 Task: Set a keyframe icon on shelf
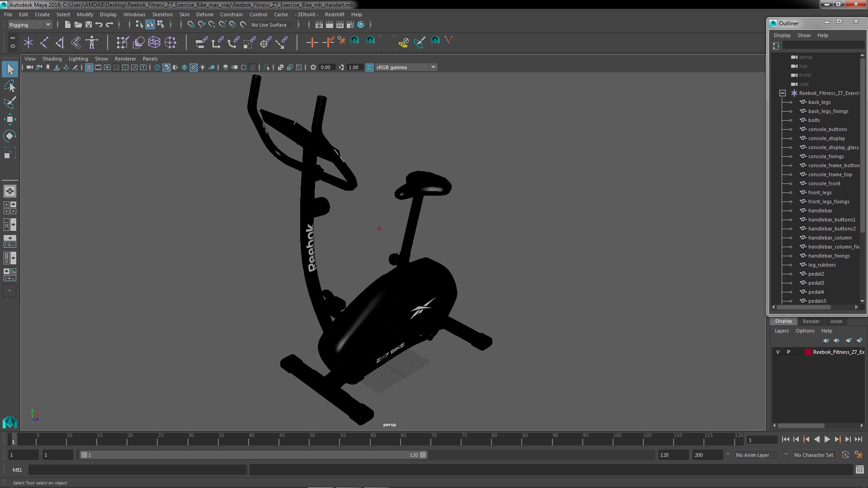point(312,42)
